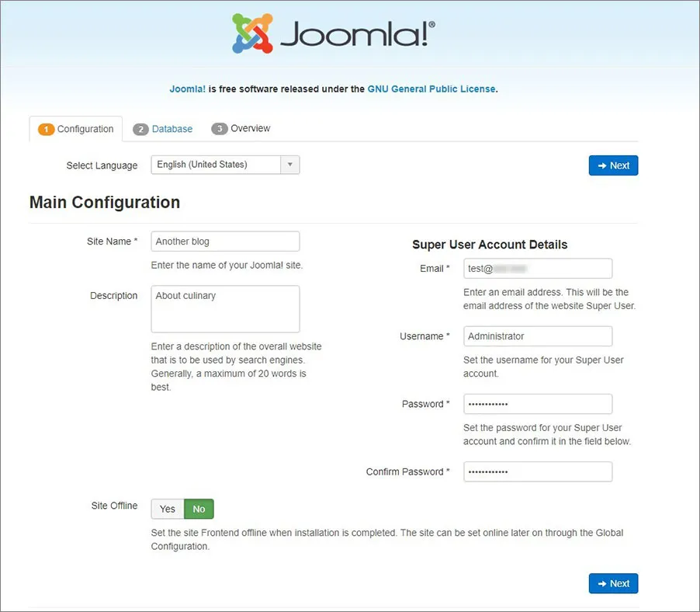
Task: Open the GNU General Public License link
Action: (x=431, y=89)
